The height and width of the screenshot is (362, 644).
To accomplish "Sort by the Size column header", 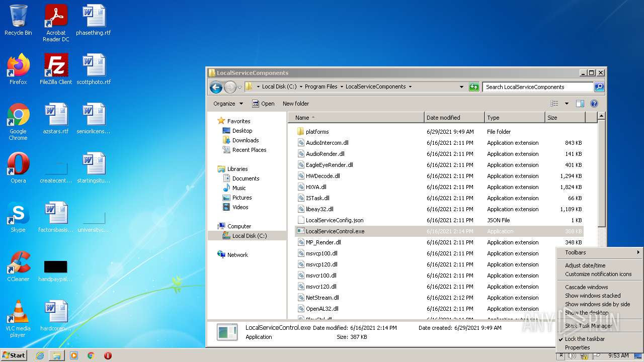I will (x=565, y=118).
